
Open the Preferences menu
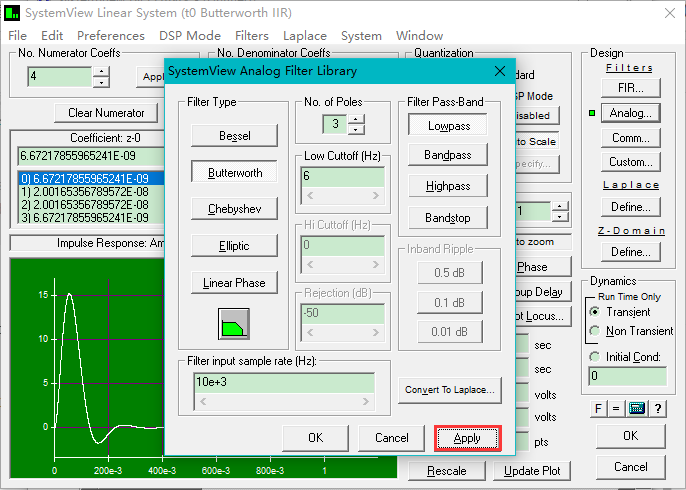(111, 35)
